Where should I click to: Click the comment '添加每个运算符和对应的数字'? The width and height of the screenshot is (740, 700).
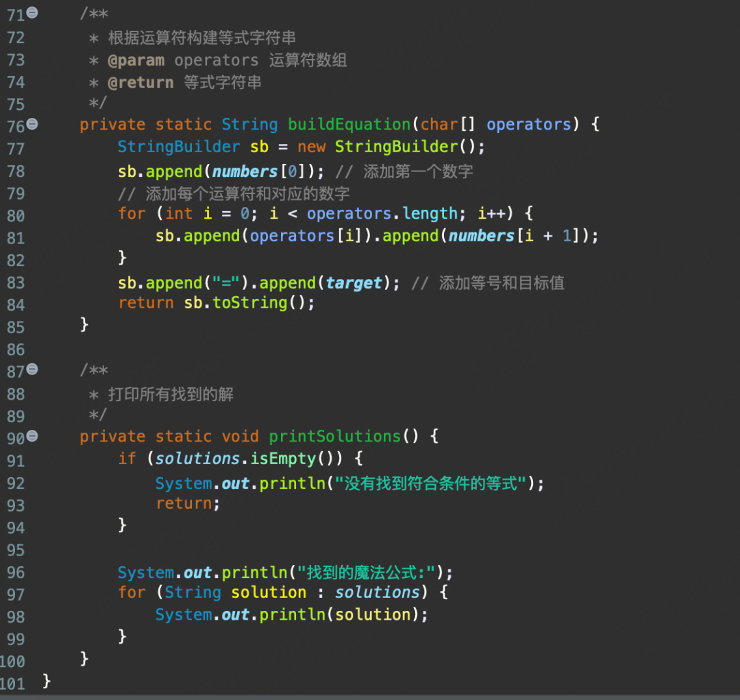pos(248,193)
